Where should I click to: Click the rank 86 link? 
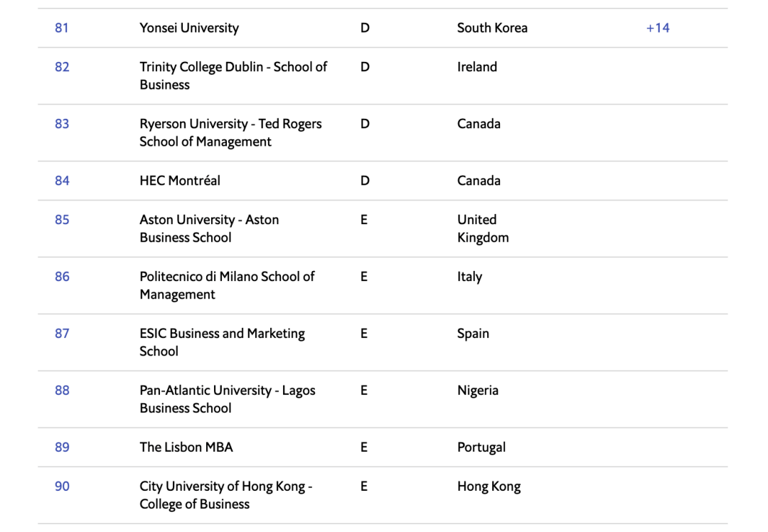pos(62,277)
